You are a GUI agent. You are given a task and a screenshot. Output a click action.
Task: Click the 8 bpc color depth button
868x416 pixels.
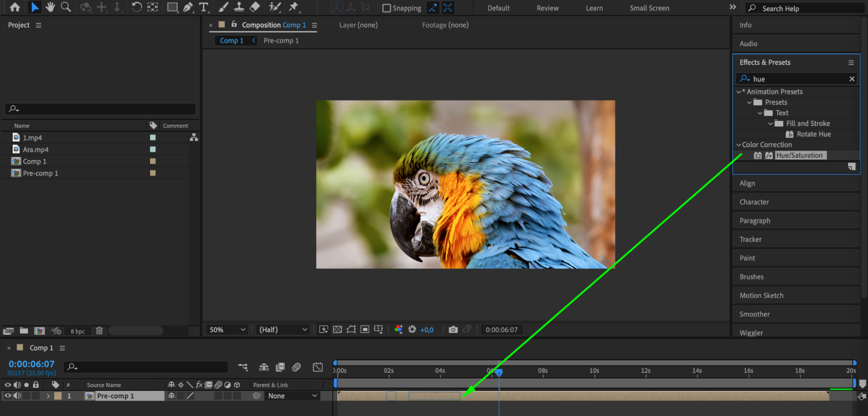[x=78, y=331]
